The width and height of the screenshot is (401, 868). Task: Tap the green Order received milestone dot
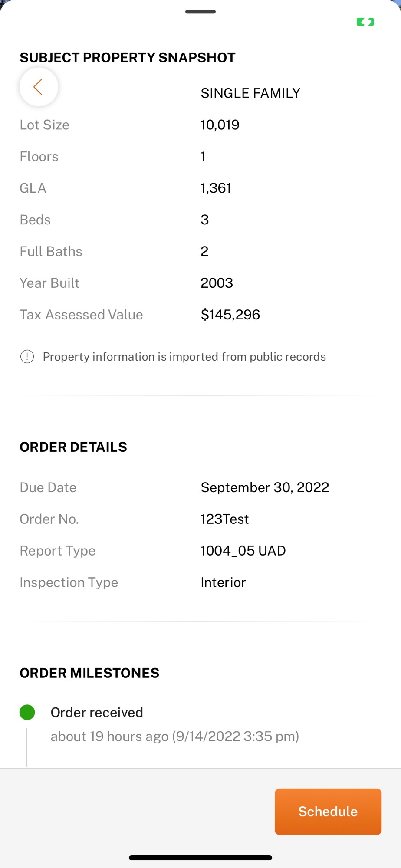coord(27,712)
